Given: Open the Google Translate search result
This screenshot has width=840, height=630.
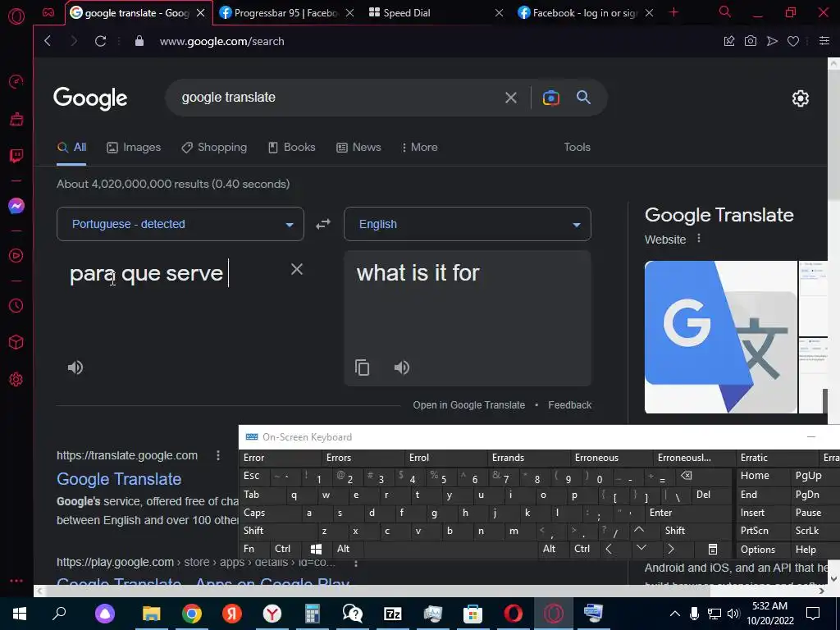Looking at the screenshot, I should point(119,479).
